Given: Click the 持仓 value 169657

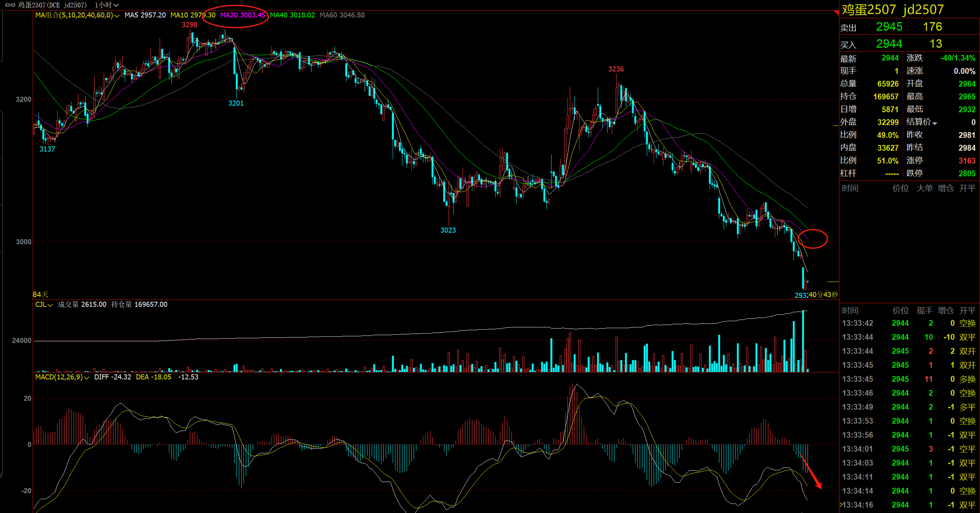Looking at the screenshot, I should 886,97.
